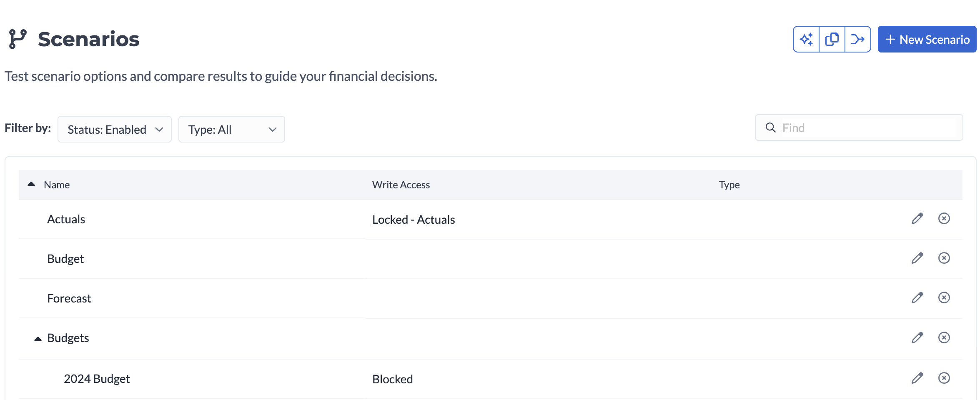Click the copy scenario icon
980x400 pixels.
point(832,39)
